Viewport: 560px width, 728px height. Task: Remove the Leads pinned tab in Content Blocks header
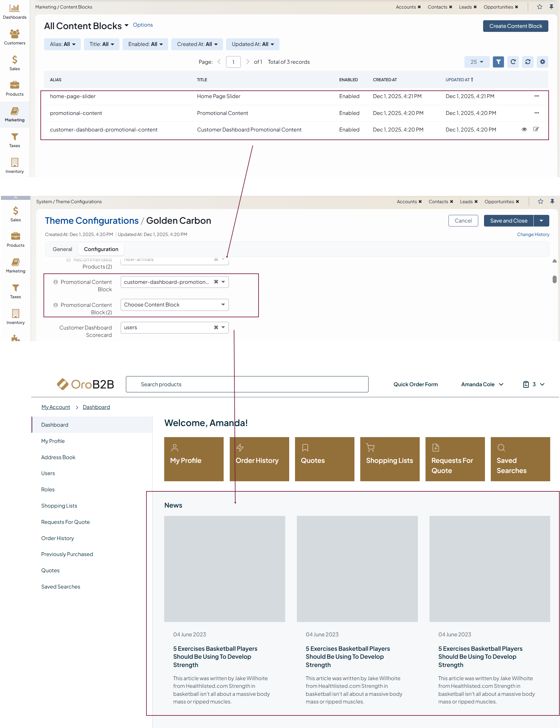point(475,7)
